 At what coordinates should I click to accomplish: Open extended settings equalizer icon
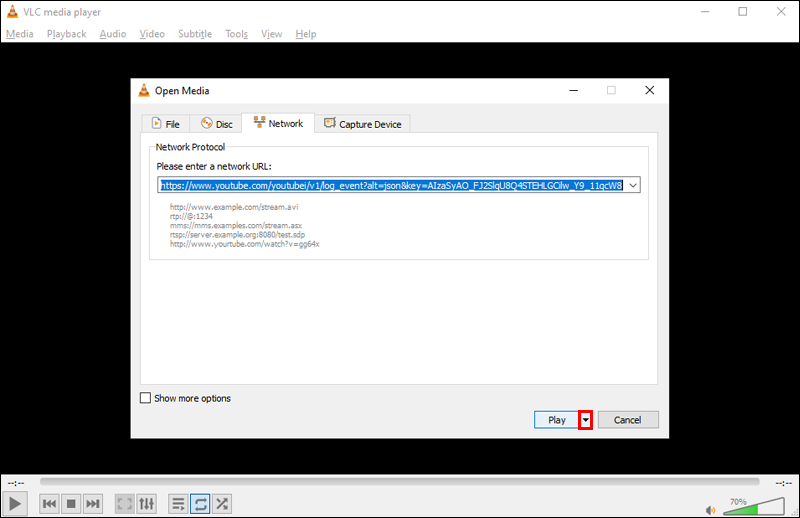(146, 504)
